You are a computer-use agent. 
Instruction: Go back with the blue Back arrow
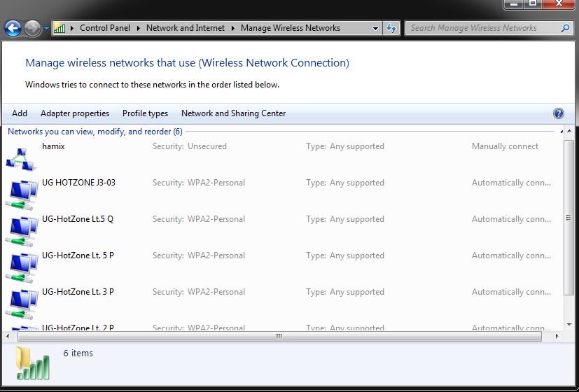pos(13,29)
